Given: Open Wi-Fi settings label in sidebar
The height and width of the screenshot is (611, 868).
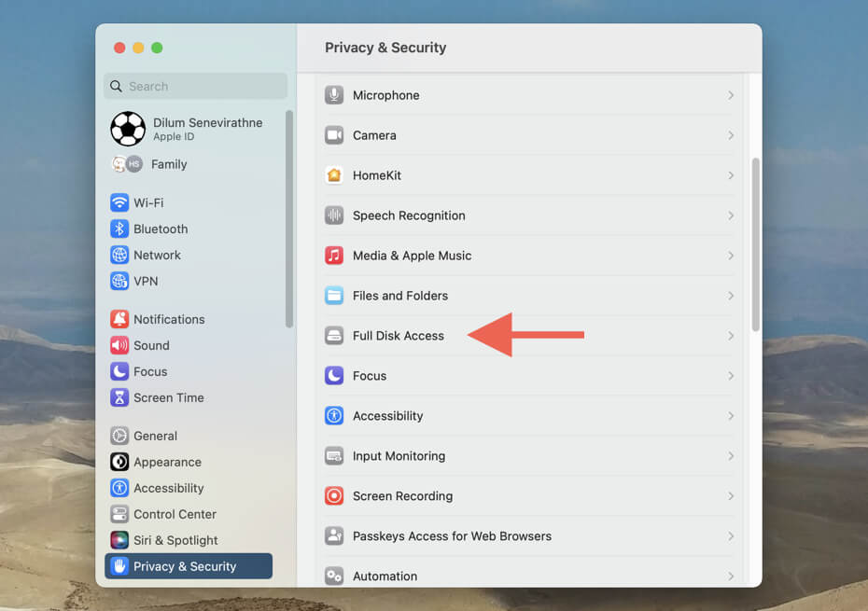Looking at the screenshot, I should pos(148,202).
